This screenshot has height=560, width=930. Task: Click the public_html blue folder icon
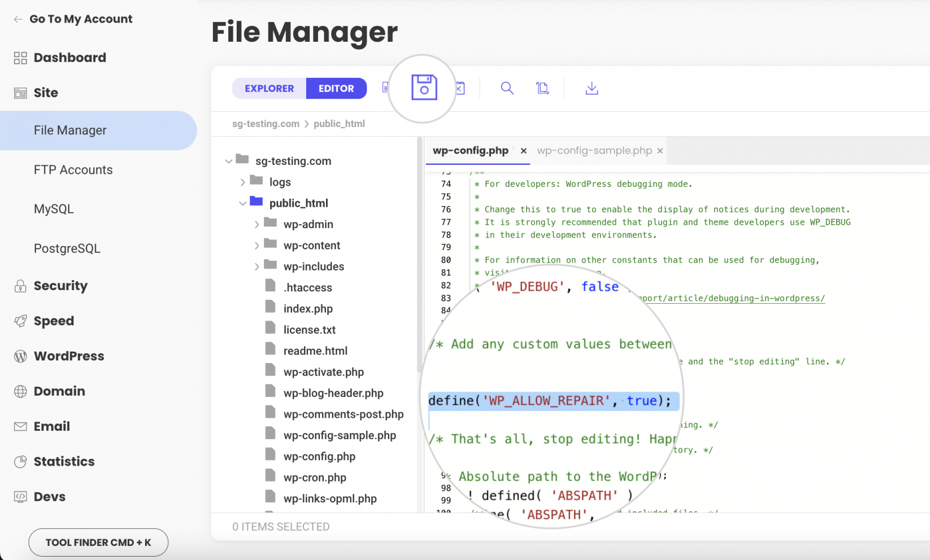coord(257,201)
